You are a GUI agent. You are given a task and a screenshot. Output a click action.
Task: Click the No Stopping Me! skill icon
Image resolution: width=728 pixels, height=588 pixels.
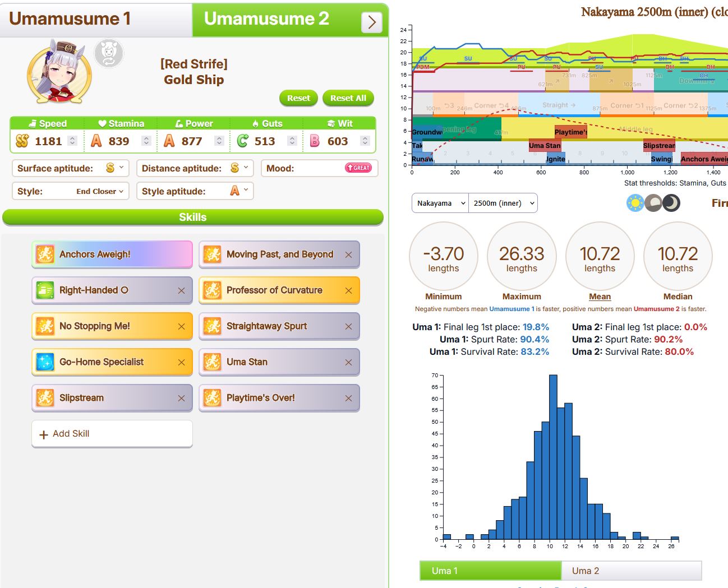[x=45, y=326]
